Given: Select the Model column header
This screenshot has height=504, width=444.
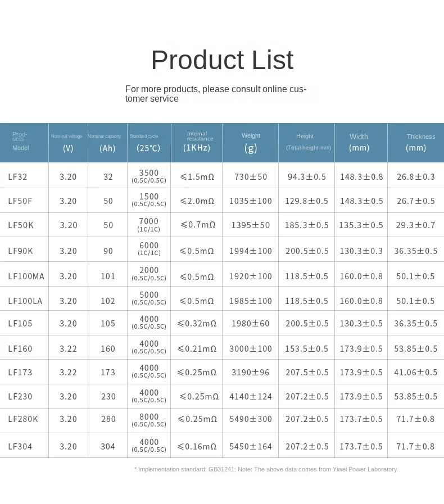Looking at the screenshot, I should (x=21, y=142).
